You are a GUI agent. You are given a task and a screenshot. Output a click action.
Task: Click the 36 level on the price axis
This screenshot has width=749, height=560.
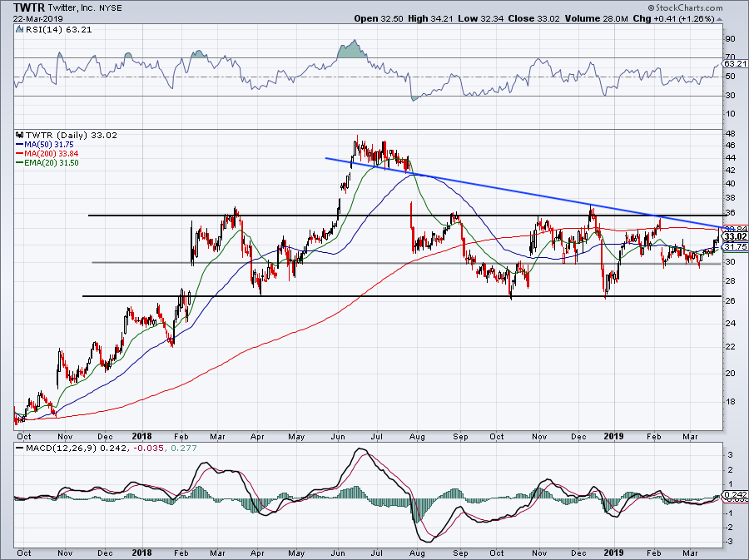[x=730, y=213]
